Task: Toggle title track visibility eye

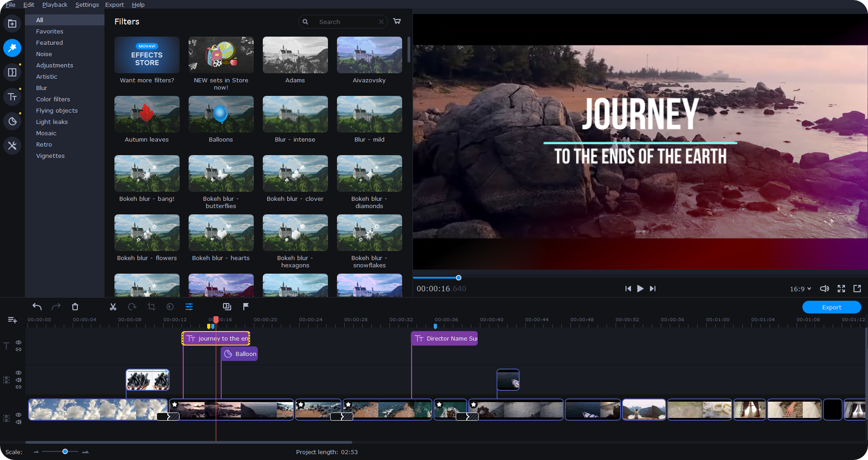Action: 19,342
